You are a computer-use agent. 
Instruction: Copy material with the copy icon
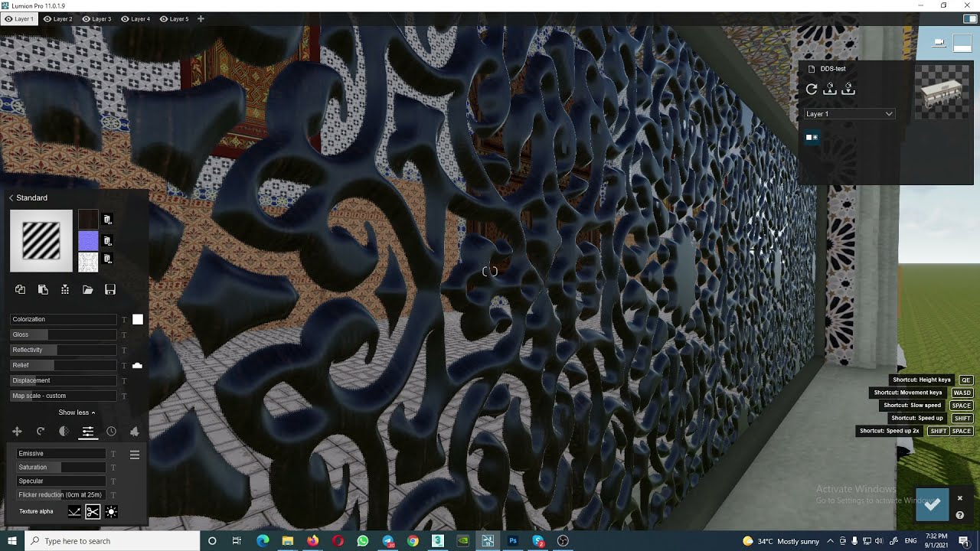click(x=21, y=289)
